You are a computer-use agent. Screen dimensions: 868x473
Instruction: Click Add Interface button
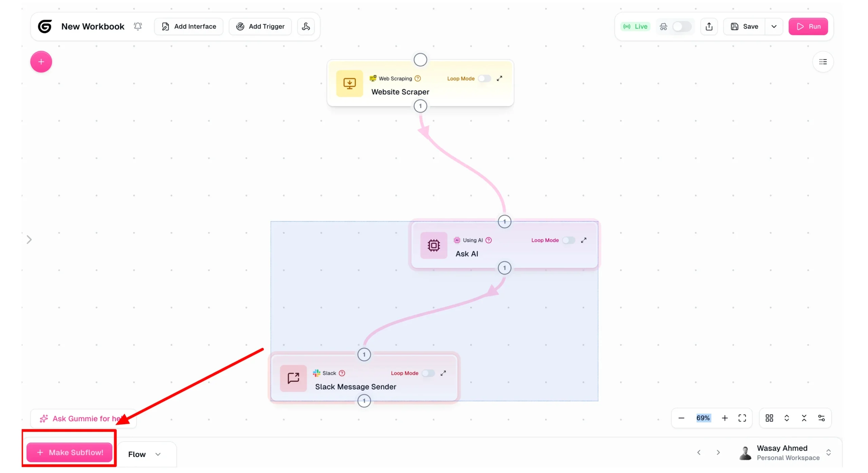point(189,26)
